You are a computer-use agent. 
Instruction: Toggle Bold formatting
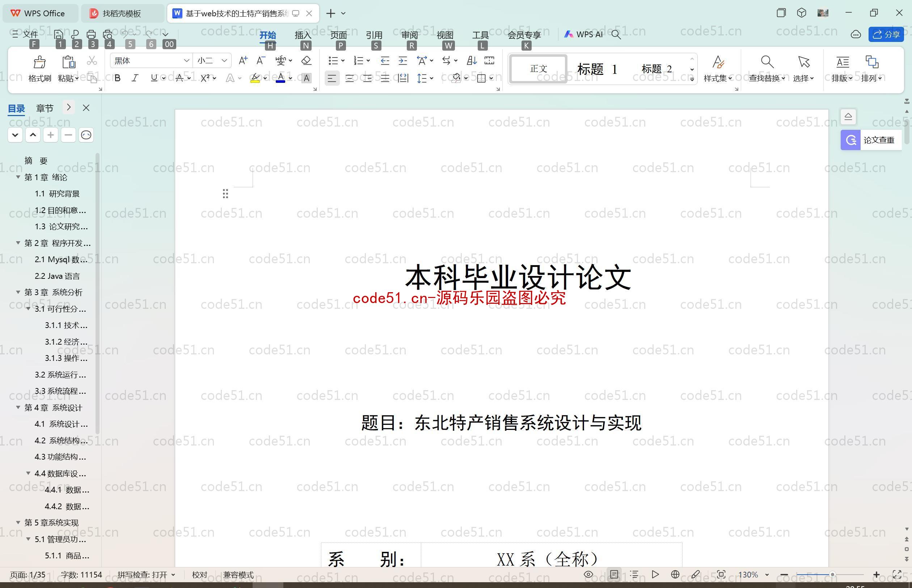coord(118,78)
